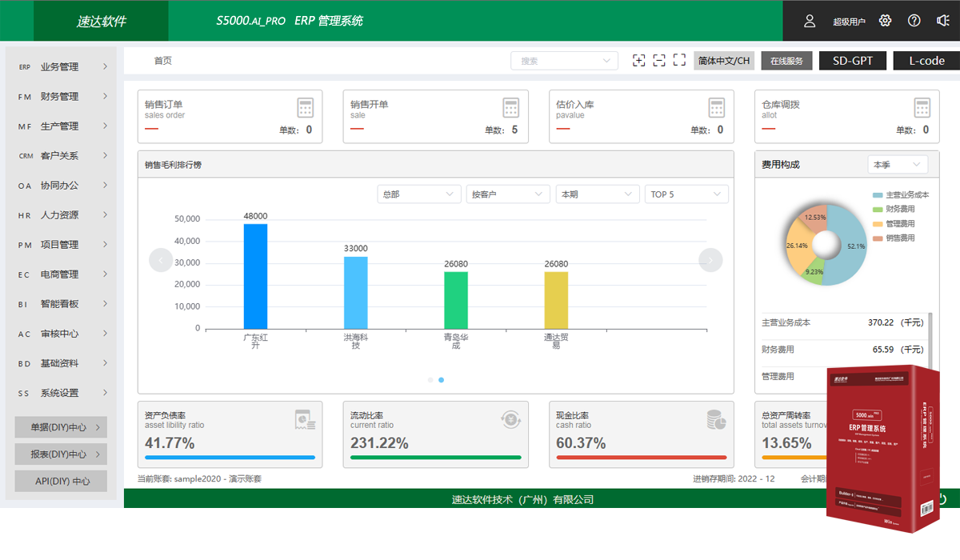This screenshot has height=560, width=960.
Task: Expand 智能看板 BI menu
Action: (x=62, y=304)
